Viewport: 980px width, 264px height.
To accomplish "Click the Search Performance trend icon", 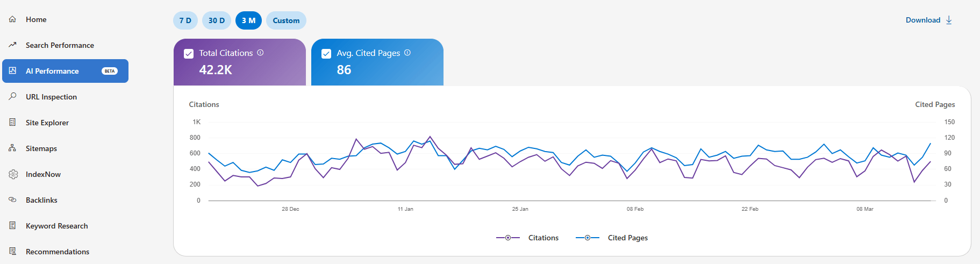I will pyautogui.click(x=12, y=45).
